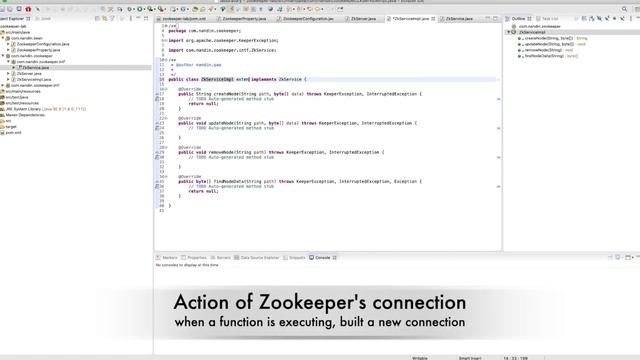This screenshot has height=360, width=640.
Task: Open Console display selected dropdown
Action: (622, 257)
